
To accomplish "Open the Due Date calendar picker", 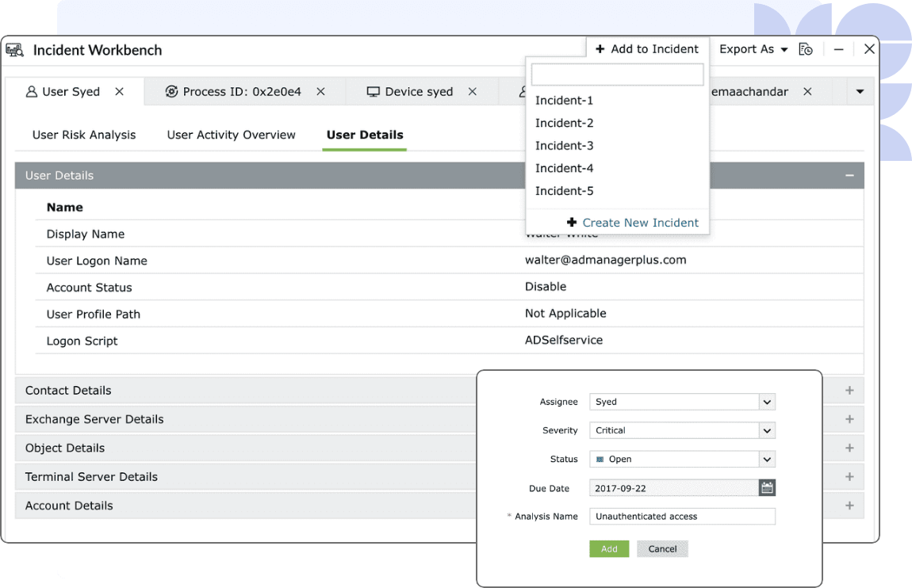I will coord(767,487).
